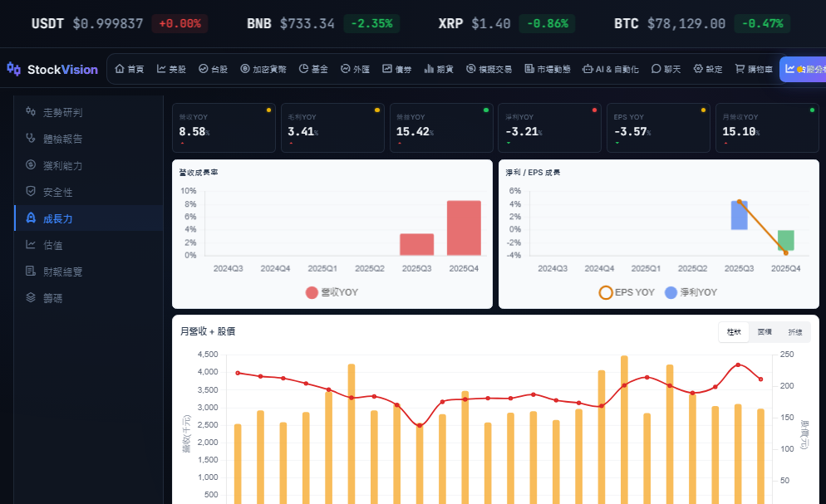Image resolution: width=826 pixels, height=504 pixels.
Task: Select the 淨利YOY -3.21% metric card
Action: 549,128
